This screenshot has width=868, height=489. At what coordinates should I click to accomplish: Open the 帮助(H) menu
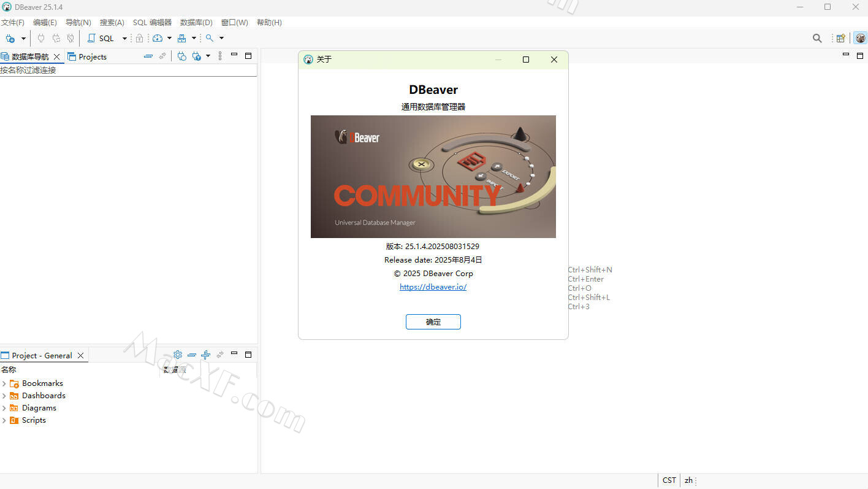269,22
